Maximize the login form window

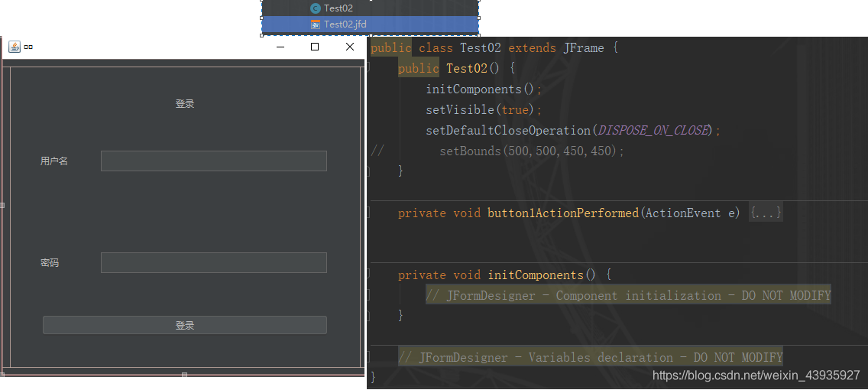click(315, 47)
